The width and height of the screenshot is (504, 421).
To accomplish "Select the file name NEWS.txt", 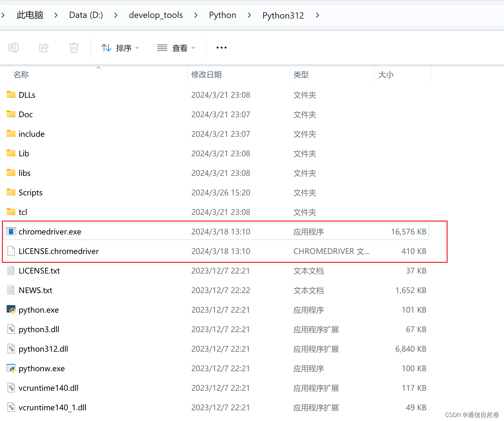I will (36, 290).
